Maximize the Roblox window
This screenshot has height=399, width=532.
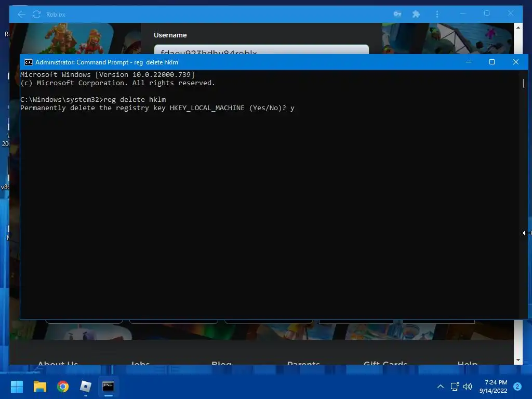click(487, 13)
